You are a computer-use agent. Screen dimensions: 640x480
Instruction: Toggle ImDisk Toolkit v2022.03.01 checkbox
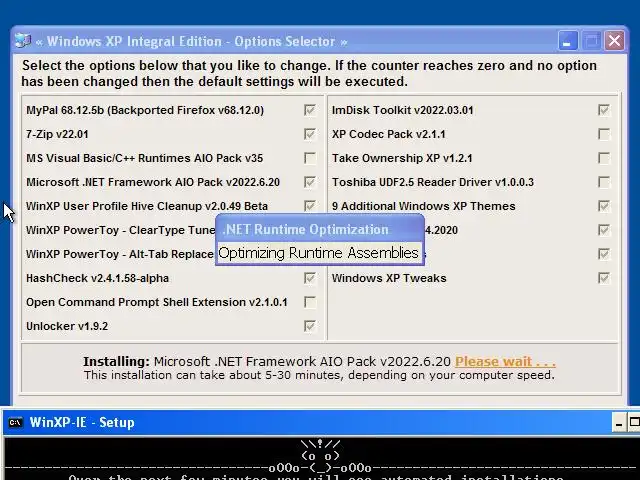coord(604,110)
